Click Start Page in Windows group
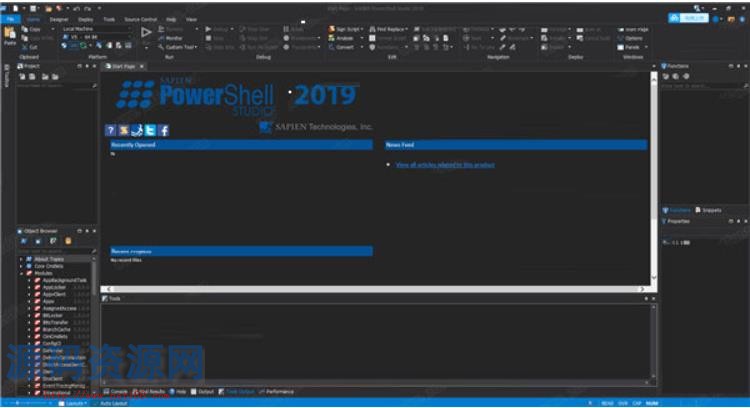This screenshot has height=408, width=750. coord(633,30)
